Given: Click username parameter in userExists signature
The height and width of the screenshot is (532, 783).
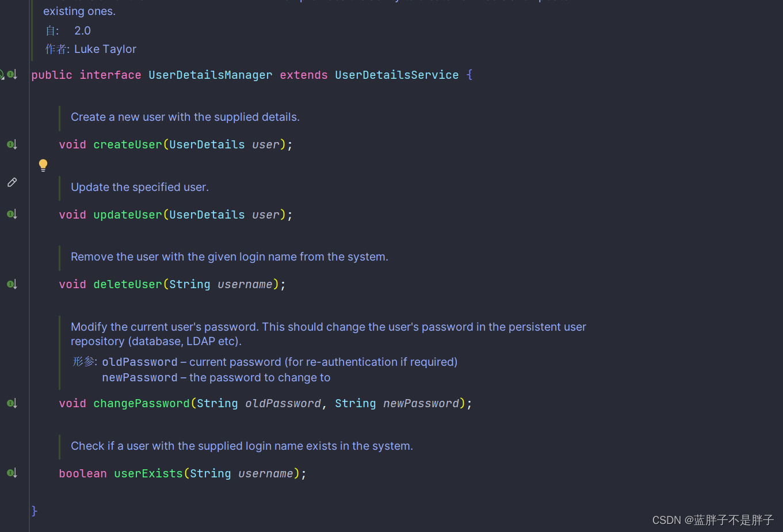Looking at the screenshot, I should point(266,473).
